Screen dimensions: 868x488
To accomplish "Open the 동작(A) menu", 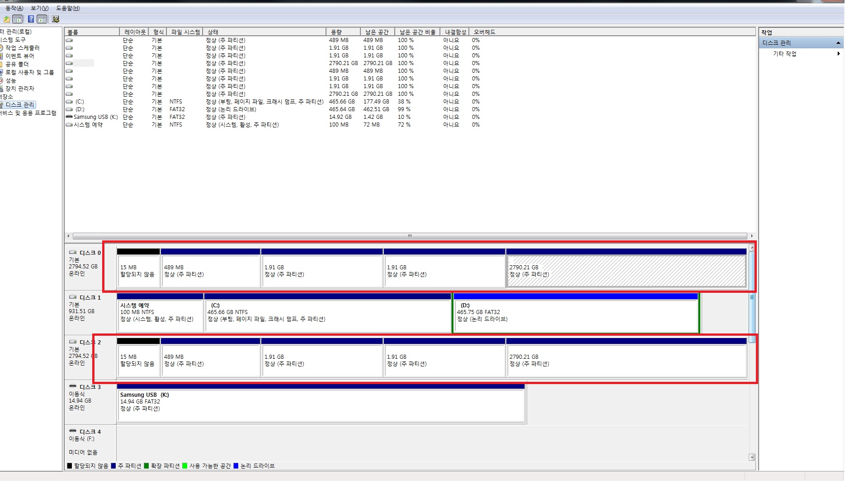I will click(x=14, y=8).
